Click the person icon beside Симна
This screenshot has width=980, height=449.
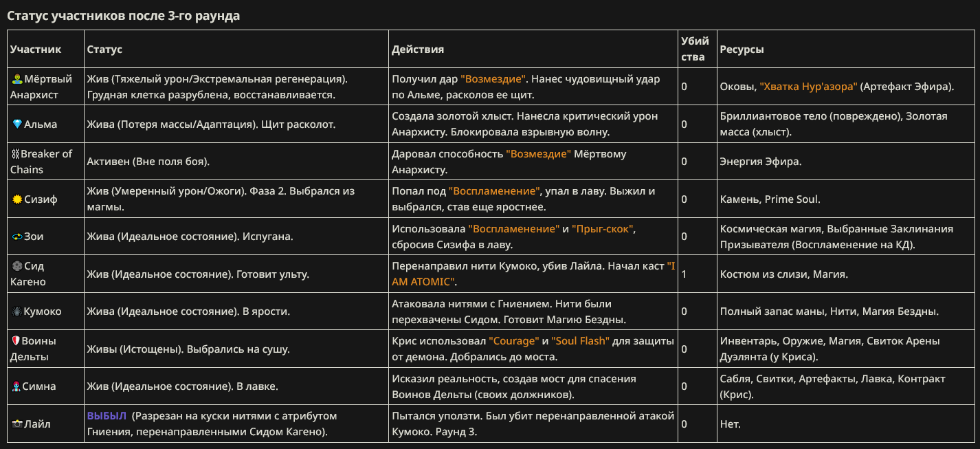coord(17,386)
